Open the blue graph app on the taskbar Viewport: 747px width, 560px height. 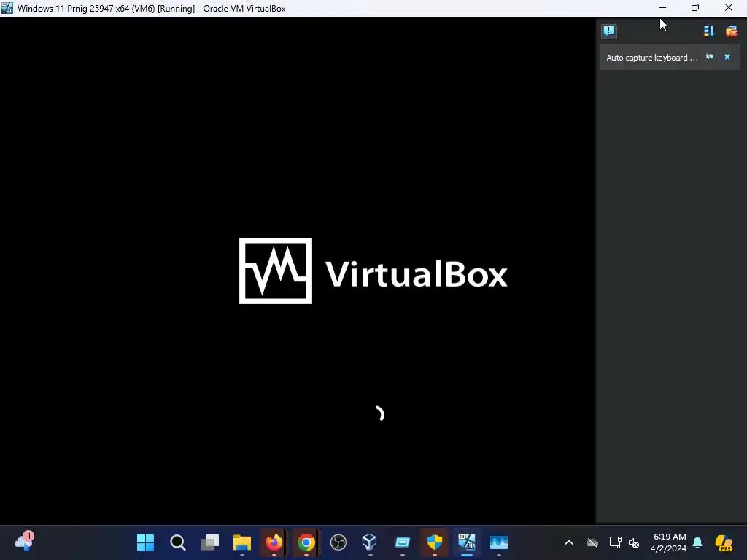tap(499, 542)
